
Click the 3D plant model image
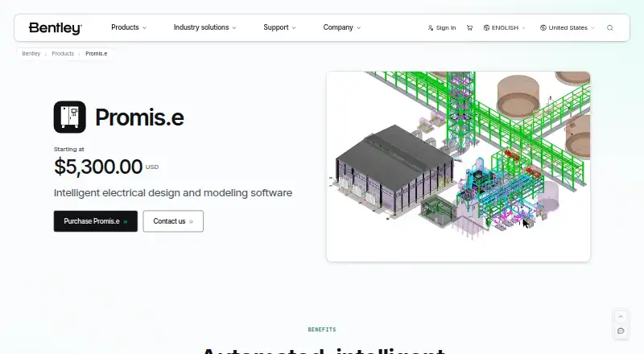tap(458, 167)
